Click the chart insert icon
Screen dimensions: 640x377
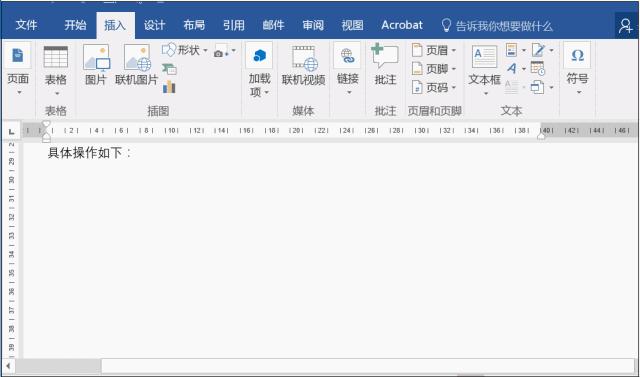pos(169,87)
